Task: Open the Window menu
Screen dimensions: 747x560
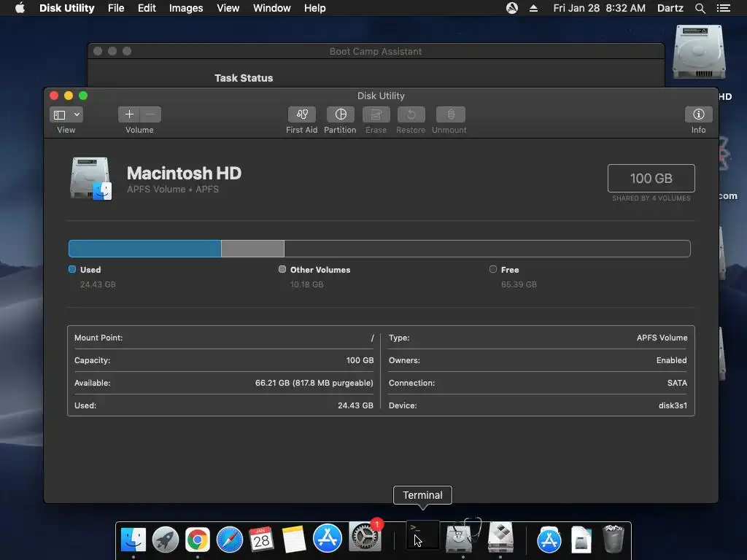Action: pyautogui.click(x=271, y=8)
